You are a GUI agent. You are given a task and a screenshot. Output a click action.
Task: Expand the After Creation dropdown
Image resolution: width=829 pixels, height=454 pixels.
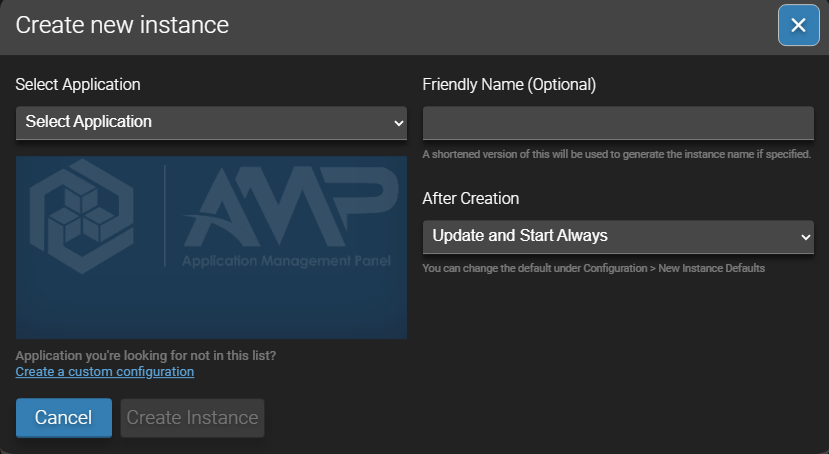pos(618,237)
